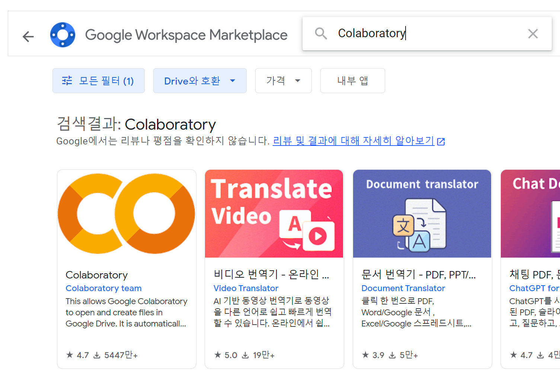Focus the search field containing Colaboratory
Viewport: 560px width, 392px height.
427,34
